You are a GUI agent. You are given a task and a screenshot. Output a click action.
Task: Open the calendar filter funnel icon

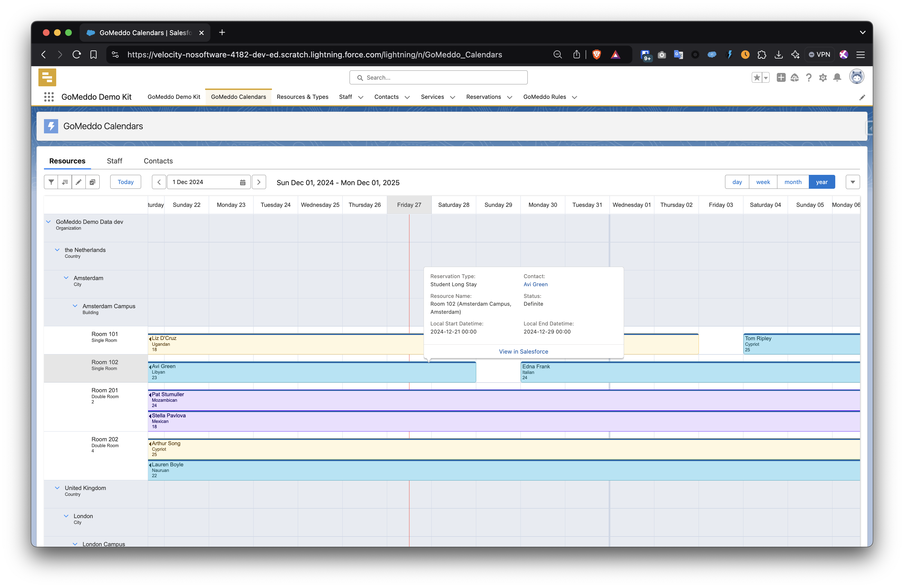51,182
